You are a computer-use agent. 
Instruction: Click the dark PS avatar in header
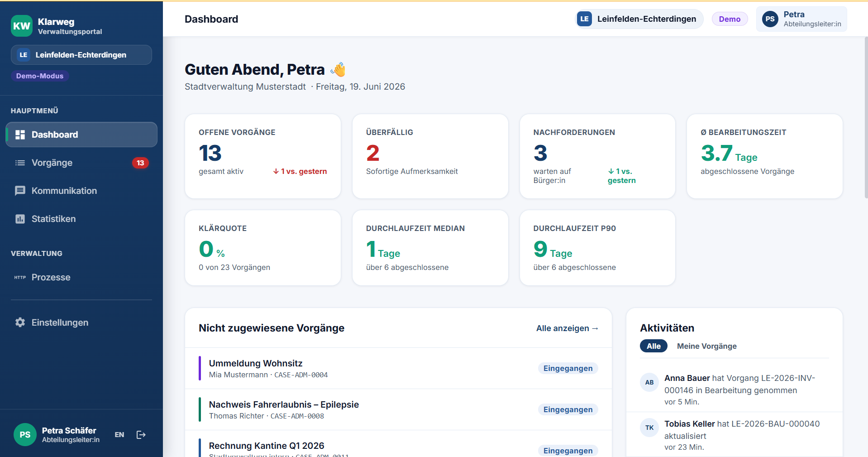(x=770, y=19)
